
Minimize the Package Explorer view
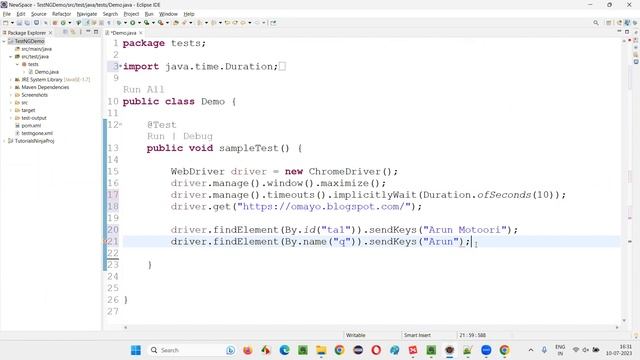coord(88,32)
